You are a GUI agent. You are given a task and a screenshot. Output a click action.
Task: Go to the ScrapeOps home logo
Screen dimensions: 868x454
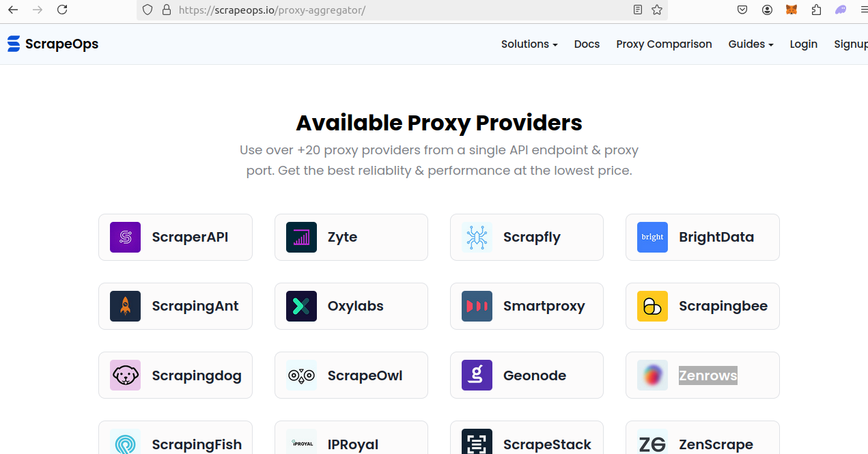click(x=53, y=44)
